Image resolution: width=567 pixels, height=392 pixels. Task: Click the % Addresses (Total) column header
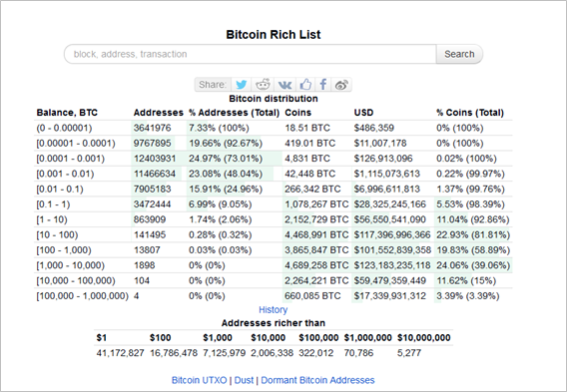point(235,113)
